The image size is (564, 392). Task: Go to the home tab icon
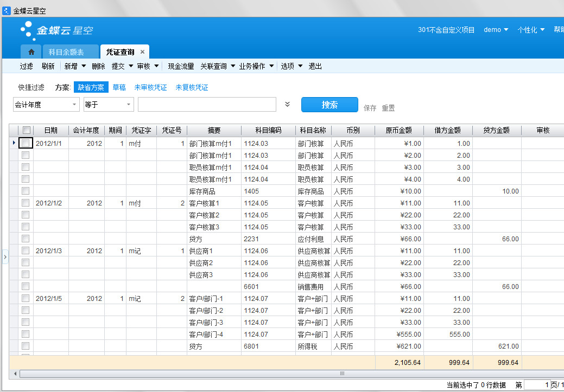pos(31,52)
